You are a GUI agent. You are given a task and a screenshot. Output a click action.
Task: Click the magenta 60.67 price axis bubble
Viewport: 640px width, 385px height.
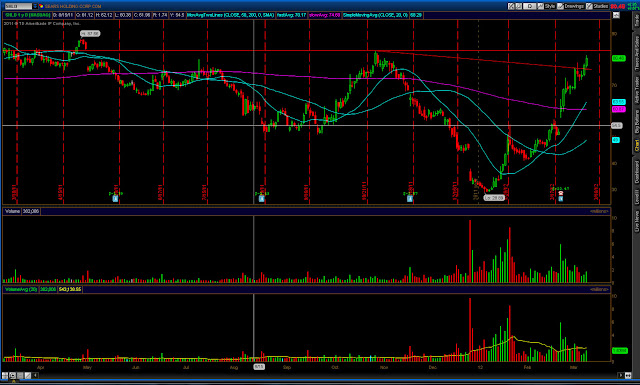[x=619, y=109]
